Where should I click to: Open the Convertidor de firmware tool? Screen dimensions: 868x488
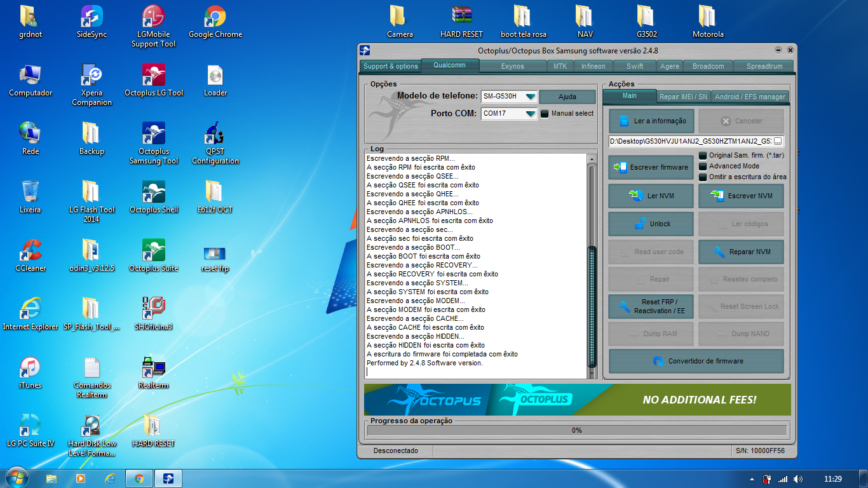pos(696,361)
